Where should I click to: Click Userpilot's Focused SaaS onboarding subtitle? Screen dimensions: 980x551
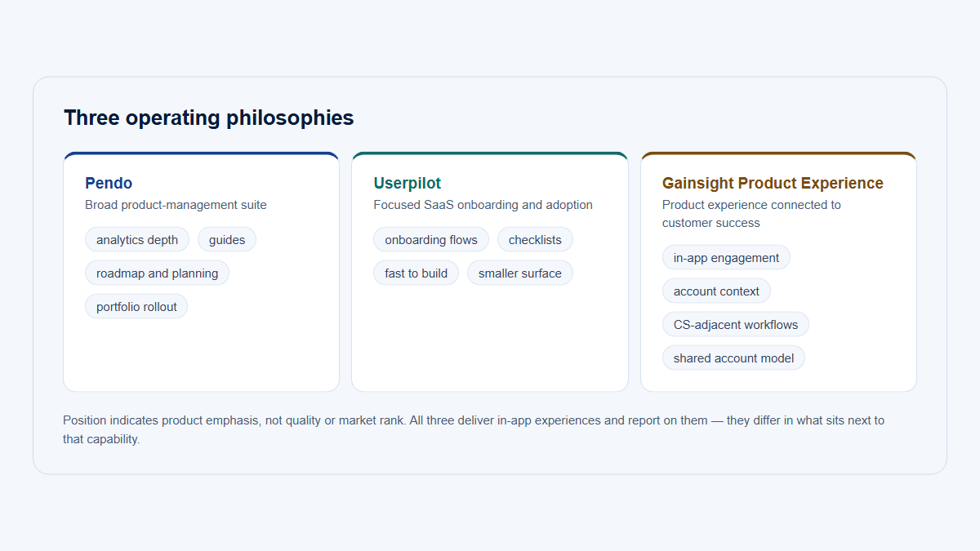pyautogui.click(x=483, y=205)
